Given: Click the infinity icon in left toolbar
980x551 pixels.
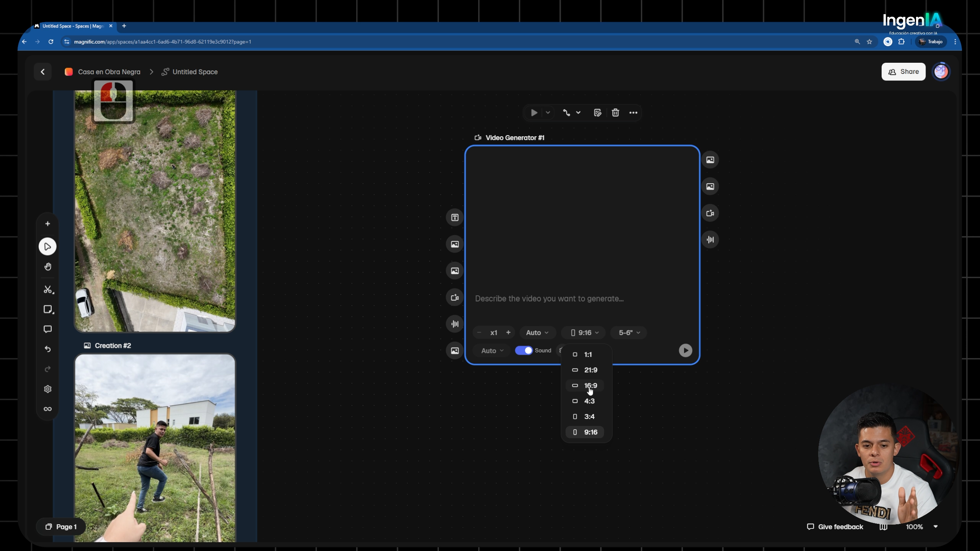Looking at the screenshot, I should pyautogui.click(x=48, y=409).
